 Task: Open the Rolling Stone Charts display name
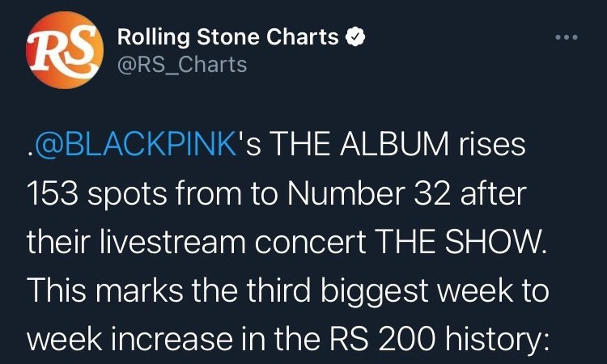230,36
